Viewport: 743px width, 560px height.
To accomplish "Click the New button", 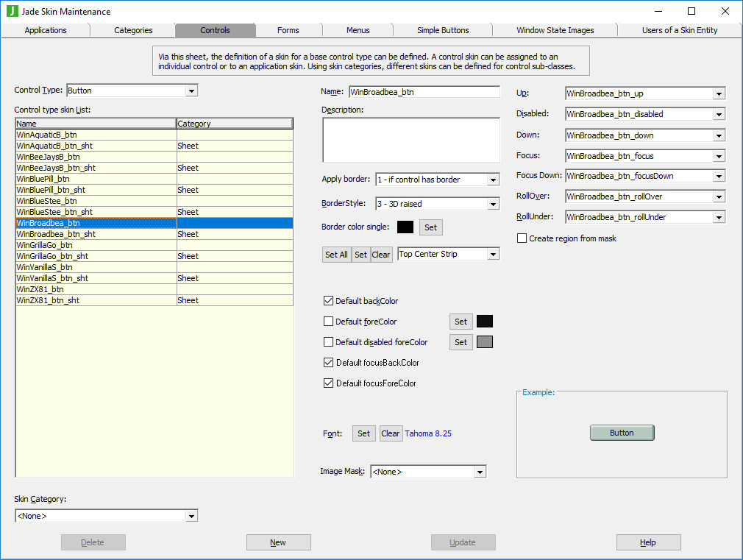I will 278,542.
